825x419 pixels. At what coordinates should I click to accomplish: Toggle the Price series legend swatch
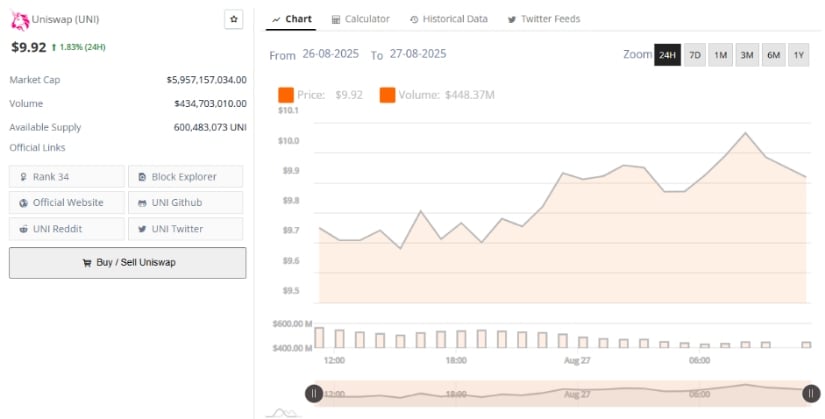click(286, 95)
